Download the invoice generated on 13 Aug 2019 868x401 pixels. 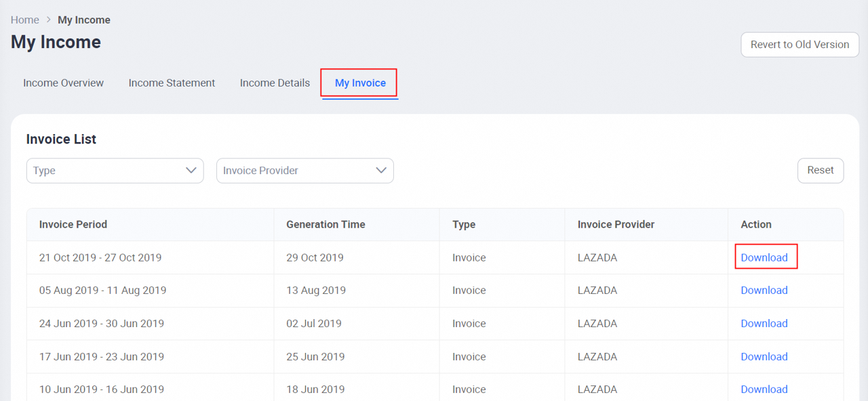[764, 290]
